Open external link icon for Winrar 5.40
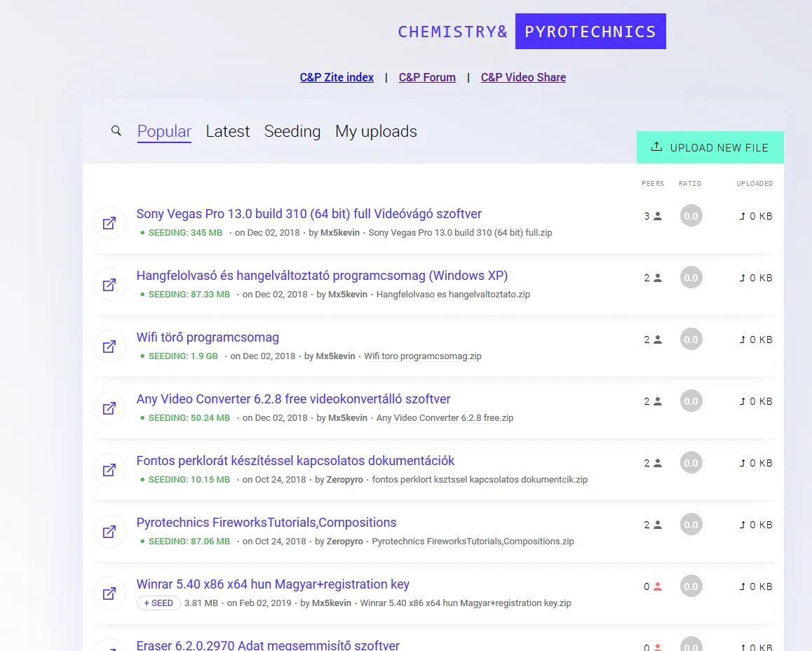Viewport: 812px width, 651px height. coord(109,593)
